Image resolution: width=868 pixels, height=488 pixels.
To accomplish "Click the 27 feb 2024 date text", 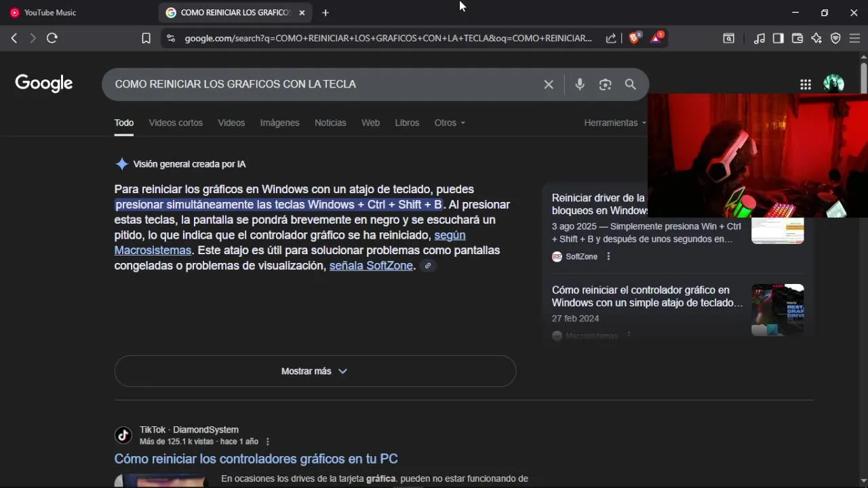I will [575, 319].
